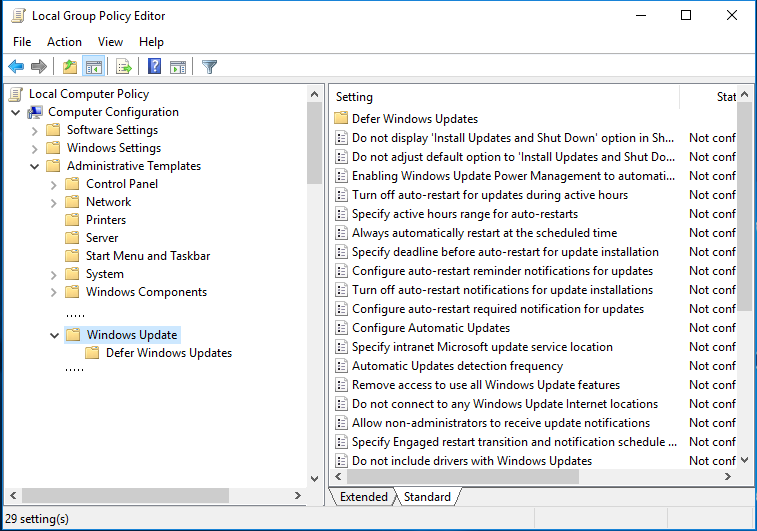Expand the Control Panel folder node
The width and height of the screenshot is (757, 531).
click(54, 184)
